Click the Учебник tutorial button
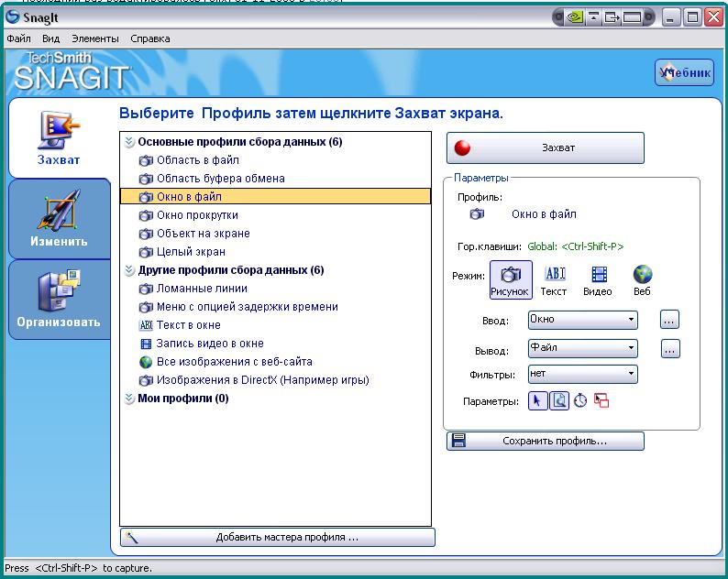This screenshot has height=579, width=728. tap(684, 73)
